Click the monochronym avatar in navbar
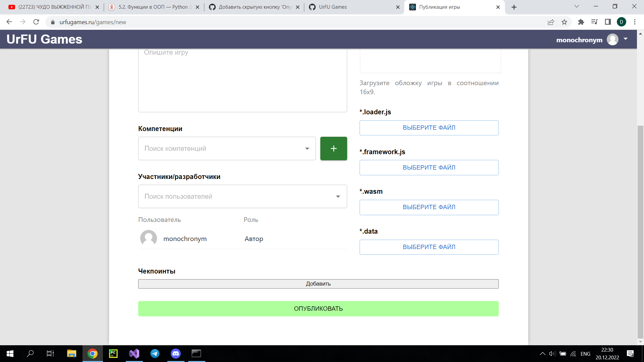The image size is (644, 362). [x=612, y=40]
